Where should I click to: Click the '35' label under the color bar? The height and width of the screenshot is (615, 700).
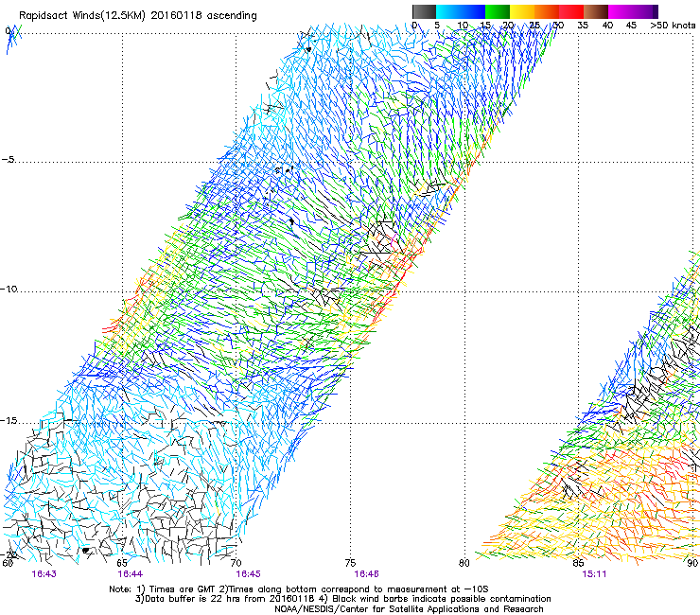click(583, 26)
